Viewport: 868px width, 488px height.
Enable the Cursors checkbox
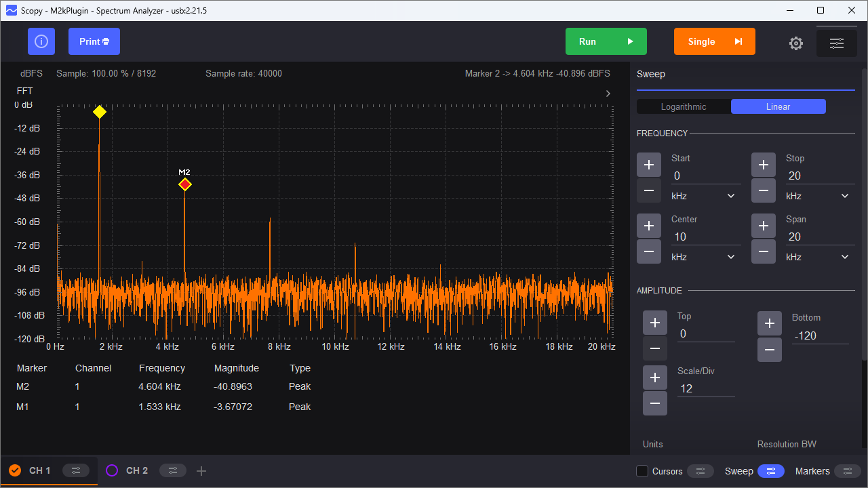click(x=641, y=470)
